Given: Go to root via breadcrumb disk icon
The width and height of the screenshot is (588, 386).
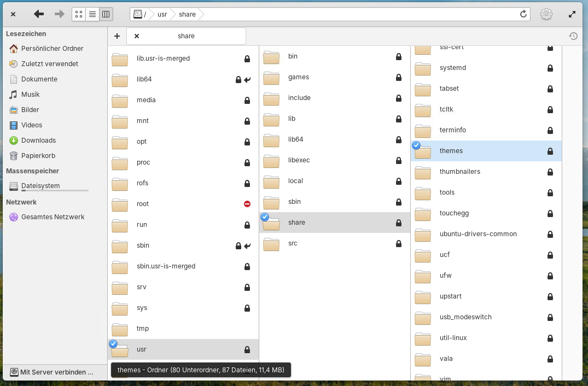Looking at the screenshot, I should tap(138, 14).
